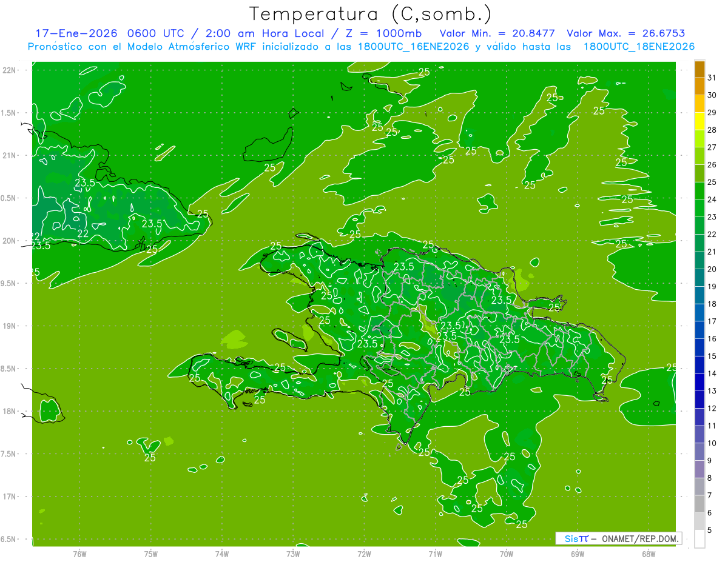Click the chart title Temperatura (C,somb.)

point(371,14)
